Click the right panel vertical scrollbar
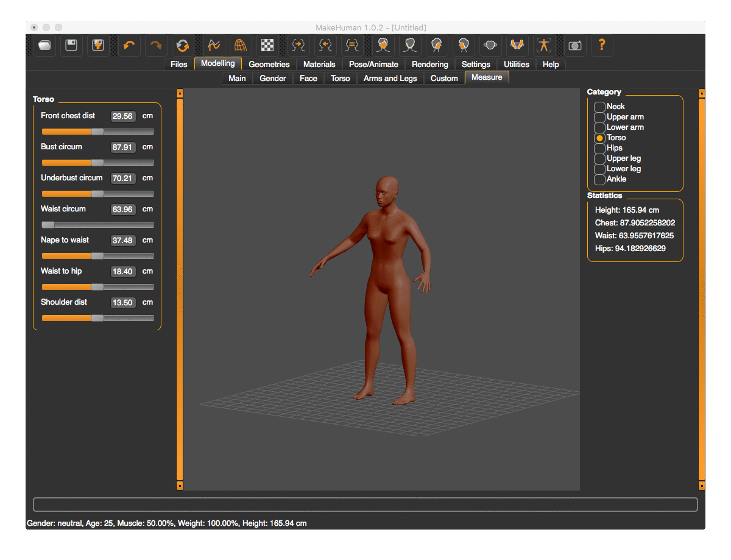This screenshot has height=560, width=731. [701, 289]
